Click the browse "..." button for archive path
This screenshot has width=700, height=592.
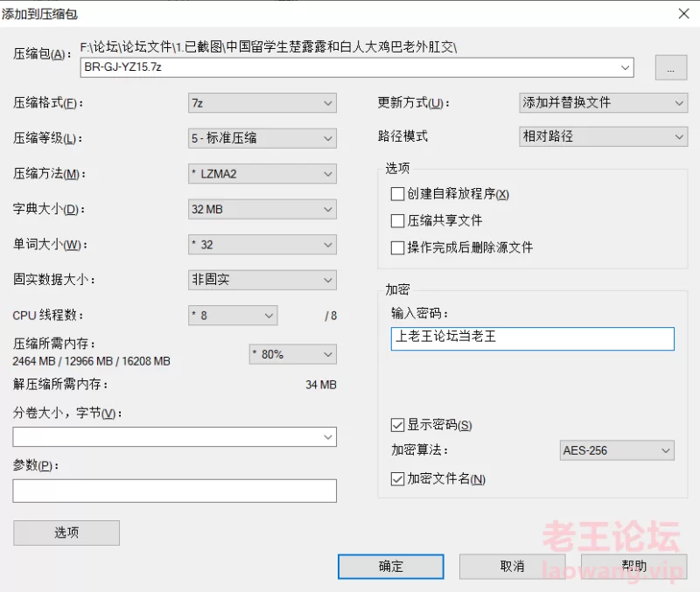point(670,68)
